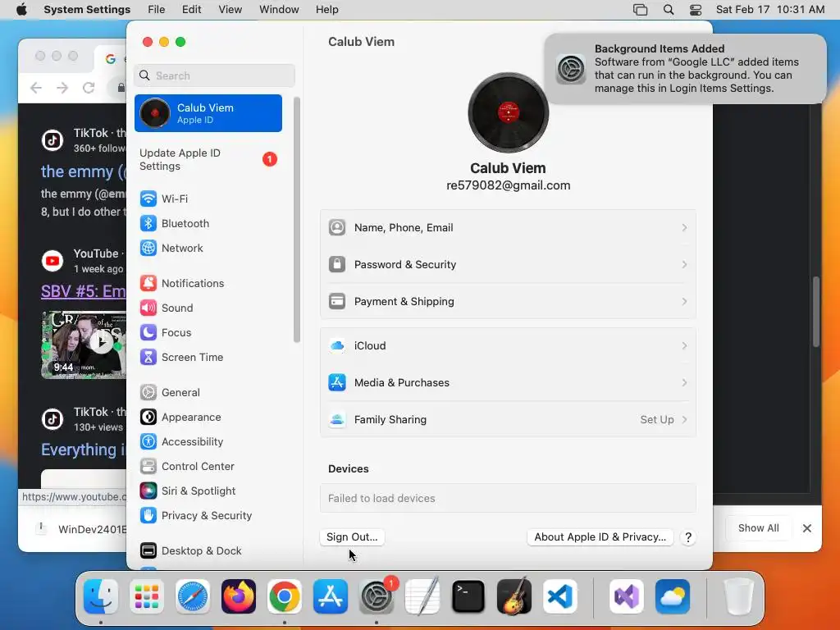Open the View menu
The height and width of the screenshot is (630, 840).
230,10
